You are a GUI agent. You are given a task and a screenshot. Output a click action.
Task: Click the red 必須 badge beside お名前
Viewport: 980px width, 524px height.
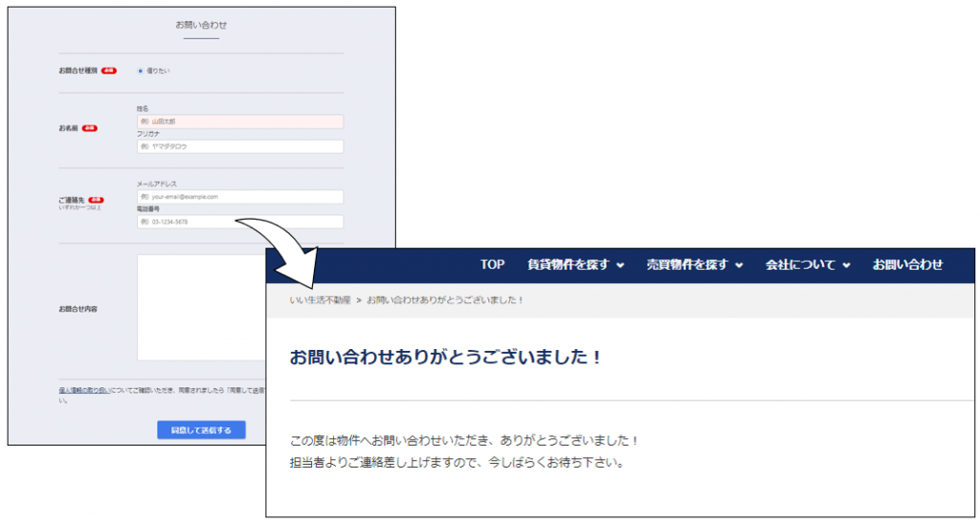(90, 128)
